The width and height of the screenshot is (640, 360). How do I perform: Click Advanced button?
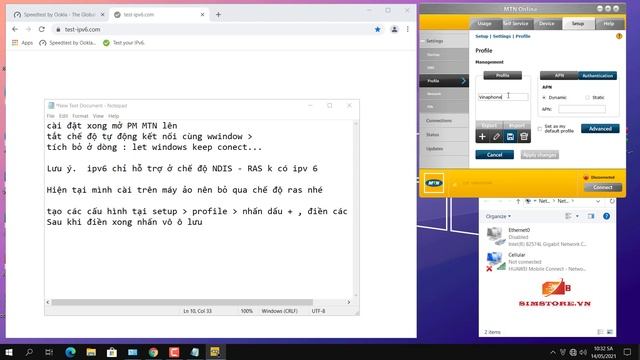[600, 129]
